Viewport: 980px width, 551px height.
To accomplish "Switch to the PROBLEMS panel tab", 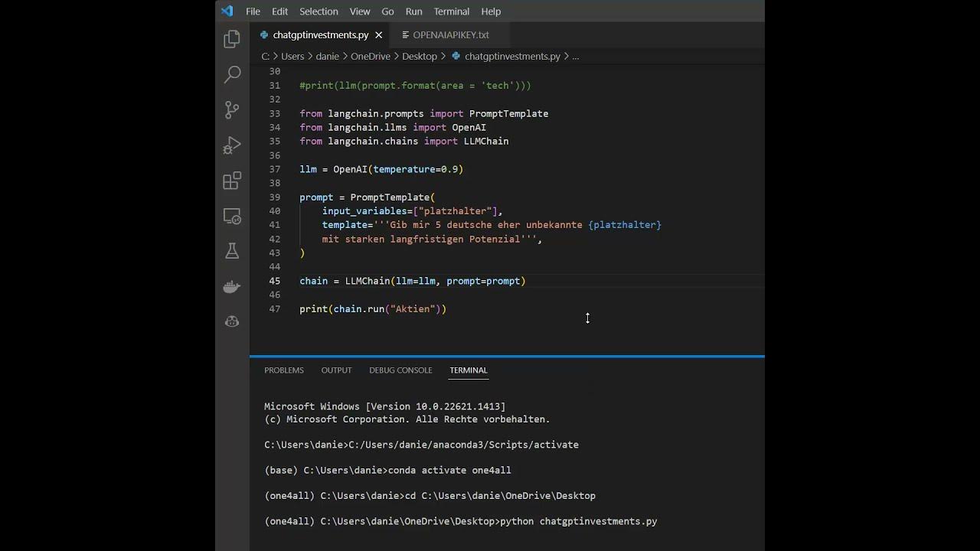I will point(284,370).
